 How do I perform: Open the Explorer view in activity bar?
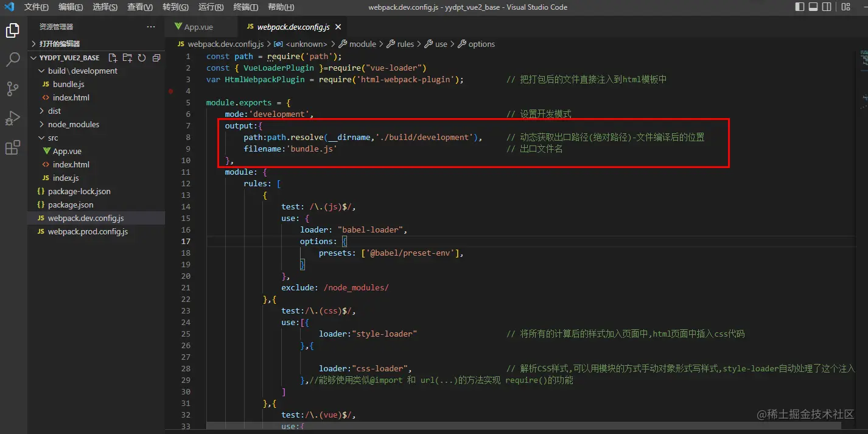coord(13,30)
